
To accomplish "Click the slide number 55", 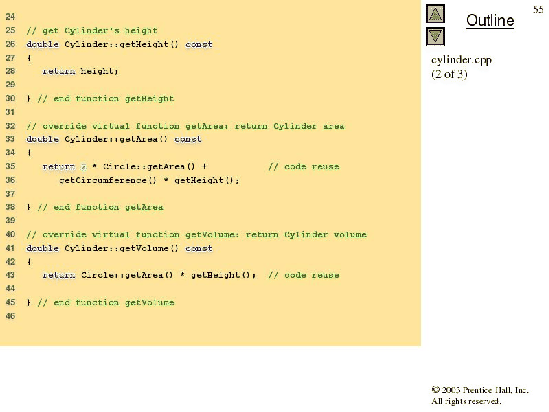I will (x=538, y=9).
